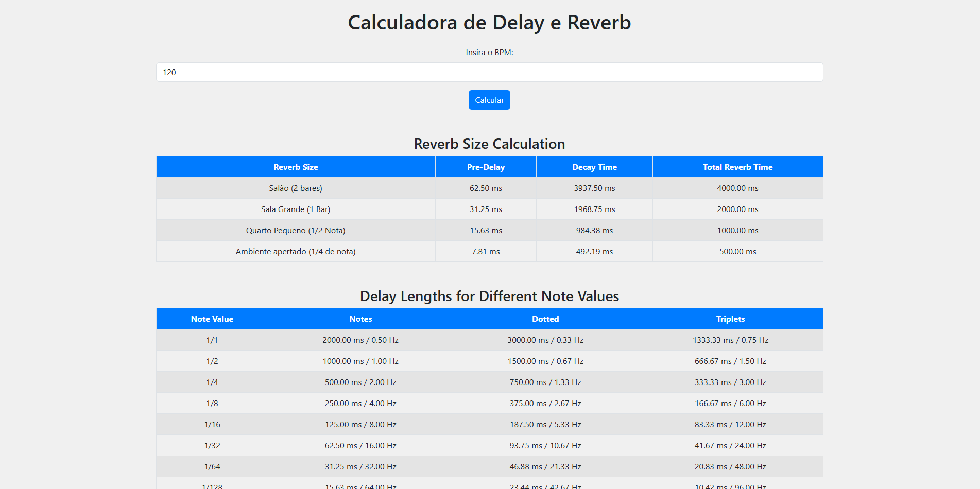Click the Sala Grande (1 Bar) cell
The width and height of the screenshot is (980, 489).
296,209
